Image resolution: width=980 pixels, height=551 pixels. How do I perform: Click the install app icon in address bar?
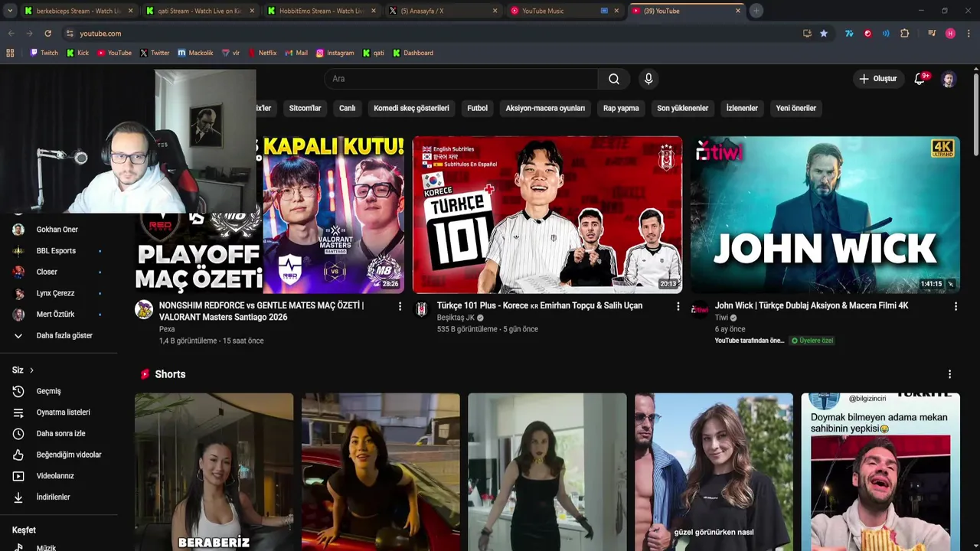click(x=807, y=34)
